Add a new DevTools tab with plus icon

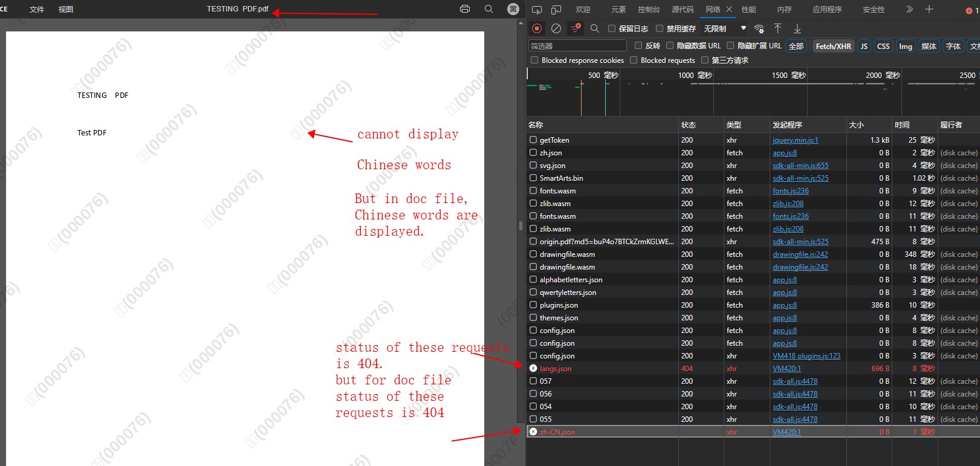pos(929,9)
